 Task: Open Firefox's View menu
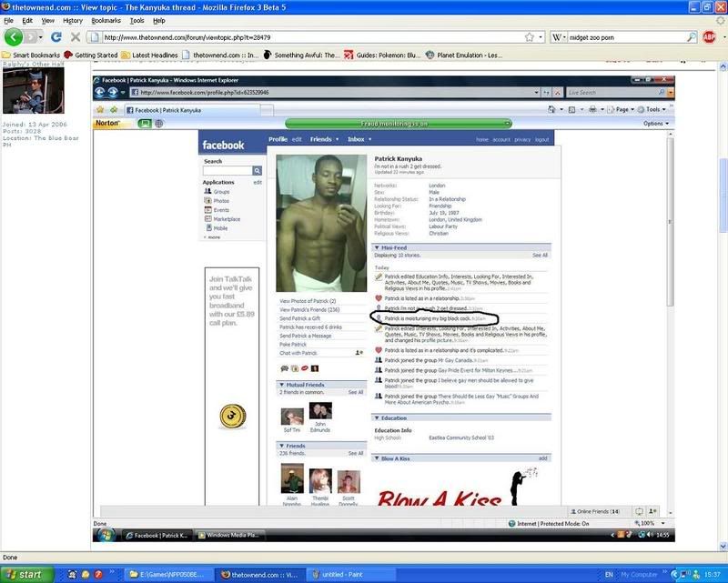pyautogui.click(x=48, y=21)
